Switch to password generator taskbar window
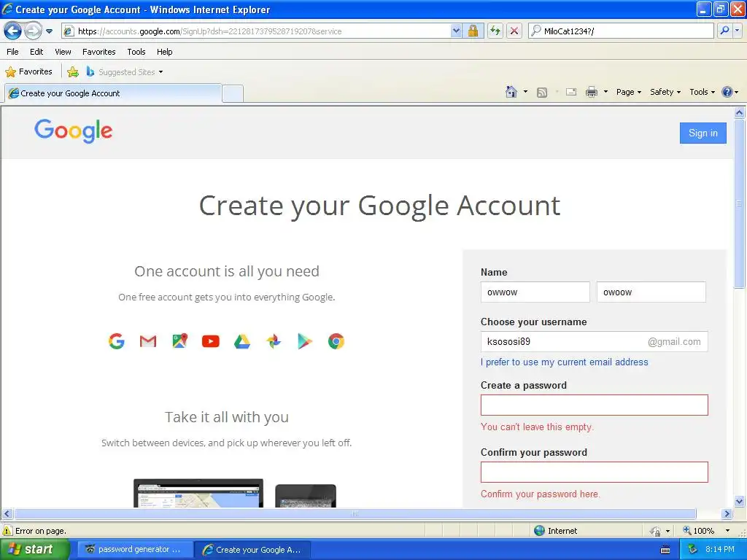The height and width of the screenshot is (560, 747). (135, 550)
